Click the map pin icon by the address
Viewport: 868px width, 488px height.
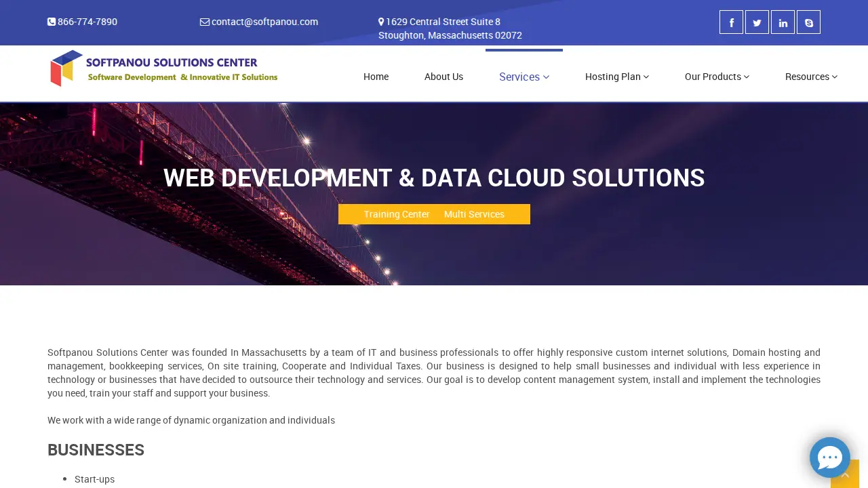point(381,22)
